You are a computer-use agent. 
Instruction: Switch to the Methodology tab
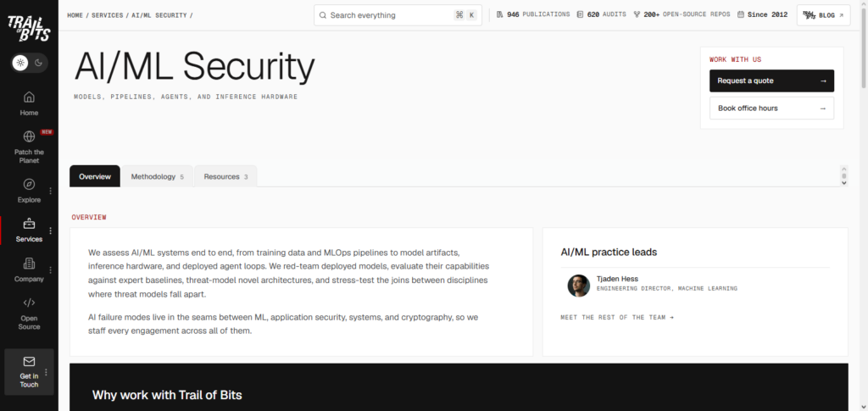pos(157,176)
